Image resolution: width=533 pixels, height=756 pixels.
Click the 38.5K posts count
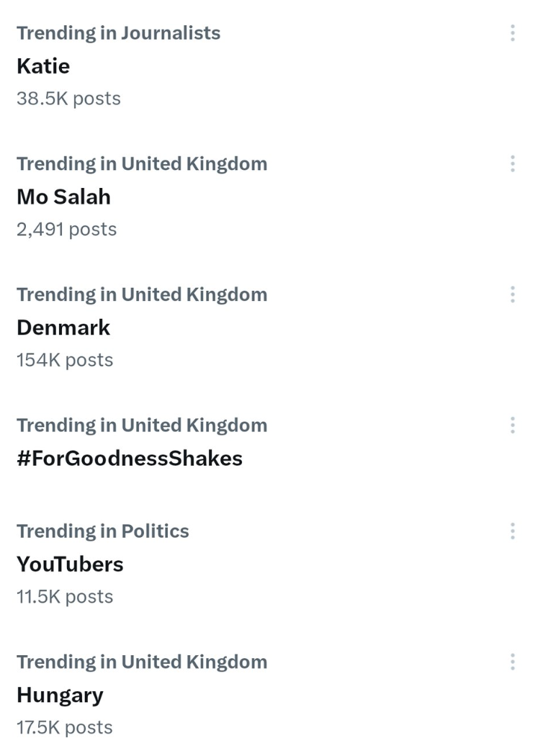pyautogui.click(x=68, y=99)
